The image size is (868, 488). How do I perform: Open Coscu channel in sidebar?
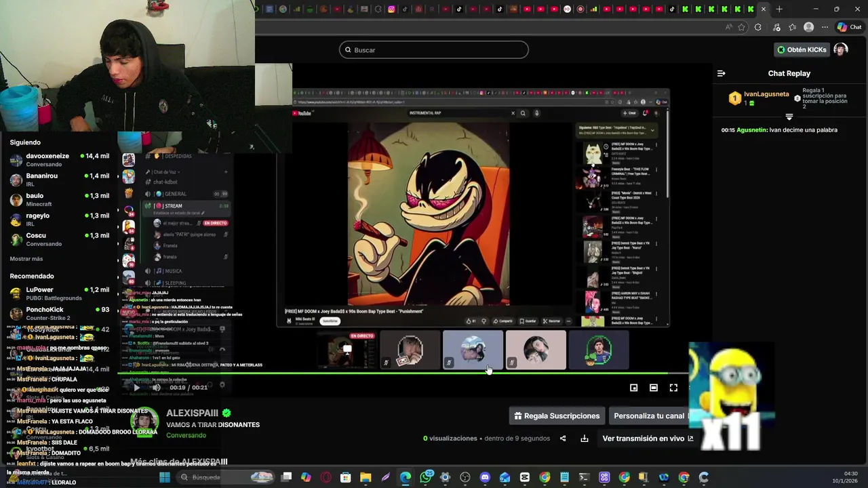[x=60, y=239]
